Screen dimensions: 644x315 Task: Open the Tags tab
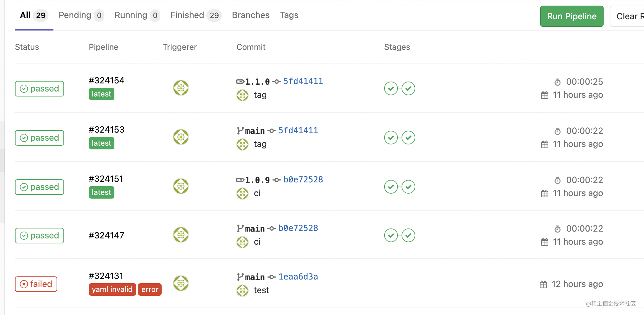click(289, 15)
